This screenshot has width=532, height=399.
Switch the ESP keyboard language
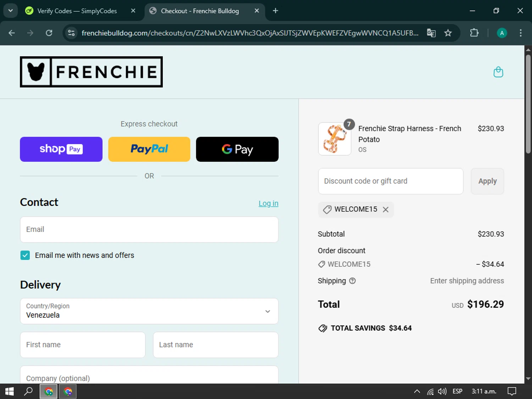[x=457, y=391]
